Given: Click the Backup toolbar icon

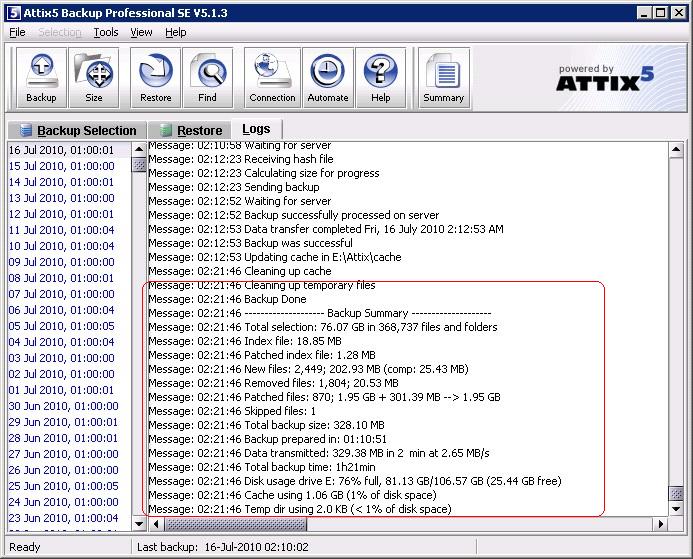Looking at the screenshot, I should coord(41,78).
